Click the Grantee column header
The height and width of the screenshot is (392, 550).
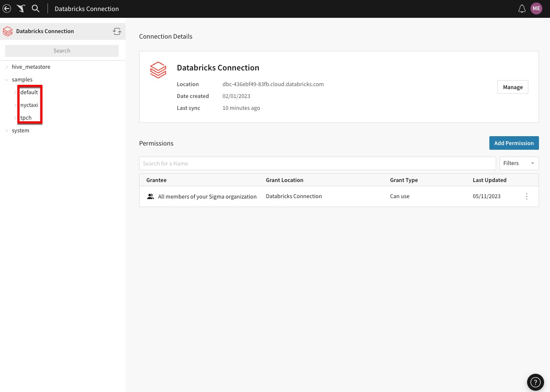coord(156,180)
